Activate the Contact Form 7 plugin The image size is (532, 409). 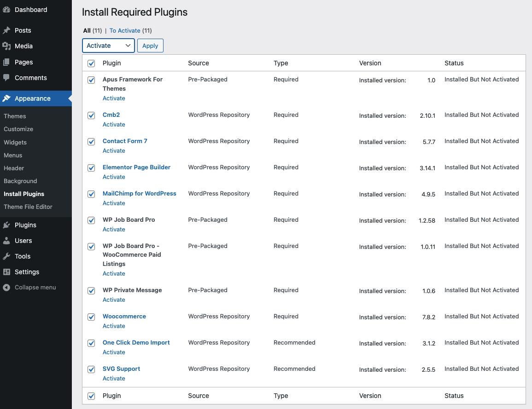point(114,151)
